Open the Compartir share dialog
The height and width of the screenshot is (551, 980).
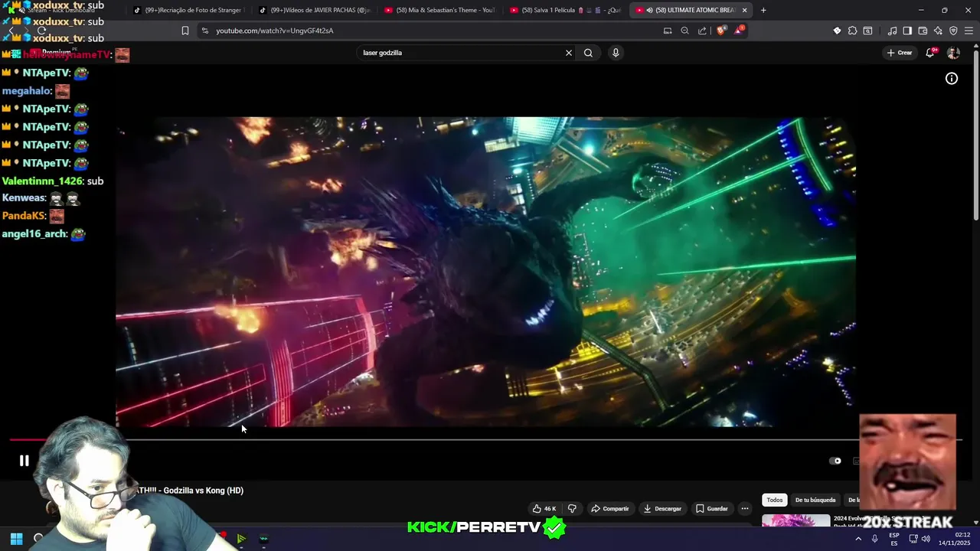pyautogui.click(x=609, y=508)
